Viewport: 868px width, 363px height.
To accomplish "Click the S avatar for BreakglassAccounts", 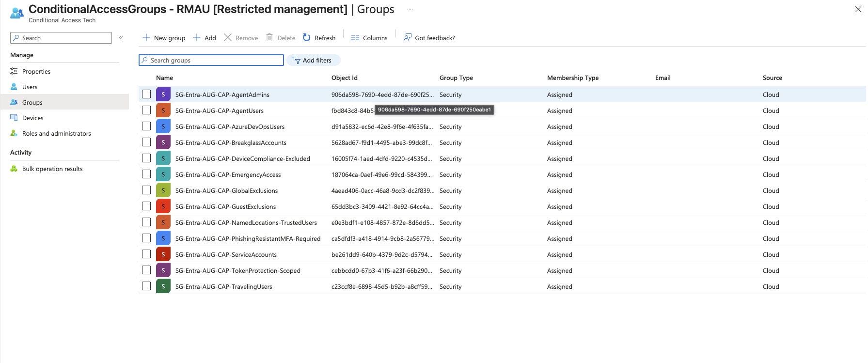I will pos(163,142).
